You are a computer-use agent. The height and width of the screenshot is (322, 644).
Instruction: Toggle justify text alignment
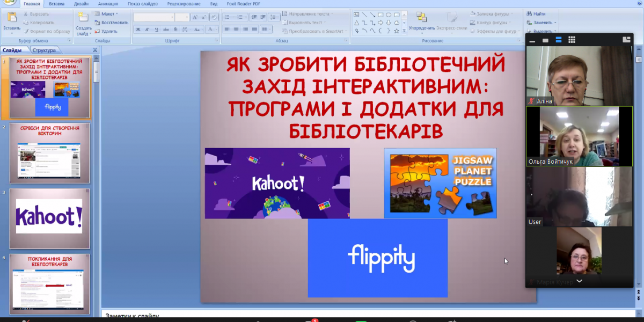click(254, 30)
